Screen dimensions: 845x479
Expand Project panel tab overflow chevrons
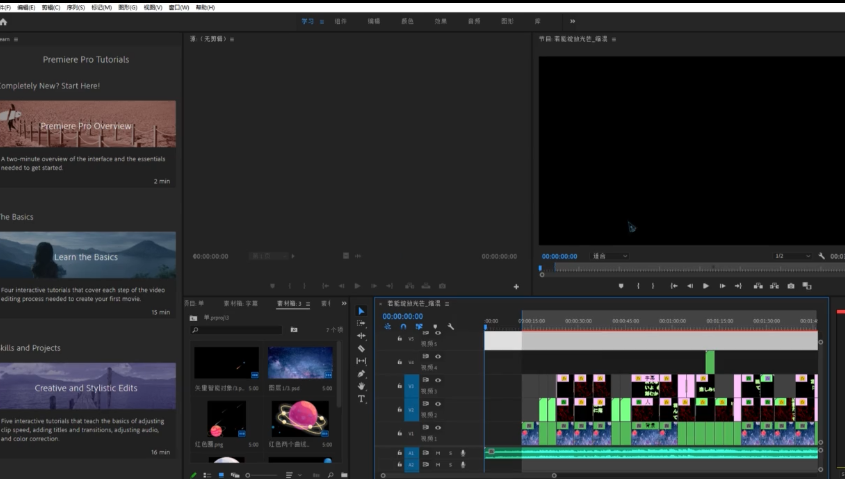point(344,303)
